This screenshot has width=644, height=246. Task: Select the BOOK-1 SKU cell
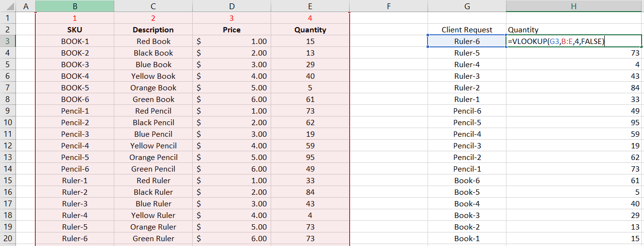(x=75, y=42)
